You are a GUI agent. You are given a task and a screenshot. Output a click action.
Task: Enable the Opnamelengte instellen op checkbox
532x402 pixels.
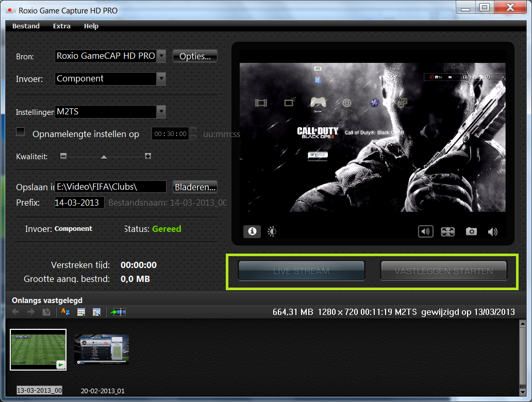[20, 132]
